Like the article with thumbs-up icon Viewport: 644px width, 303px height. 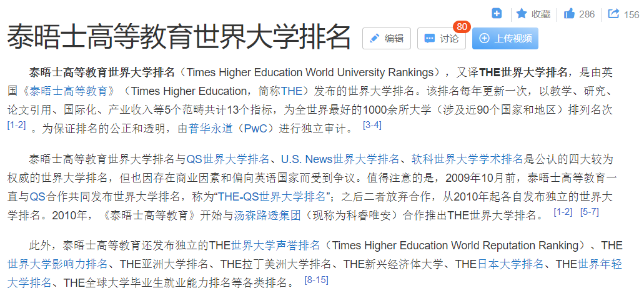click(x=569, y=14)
